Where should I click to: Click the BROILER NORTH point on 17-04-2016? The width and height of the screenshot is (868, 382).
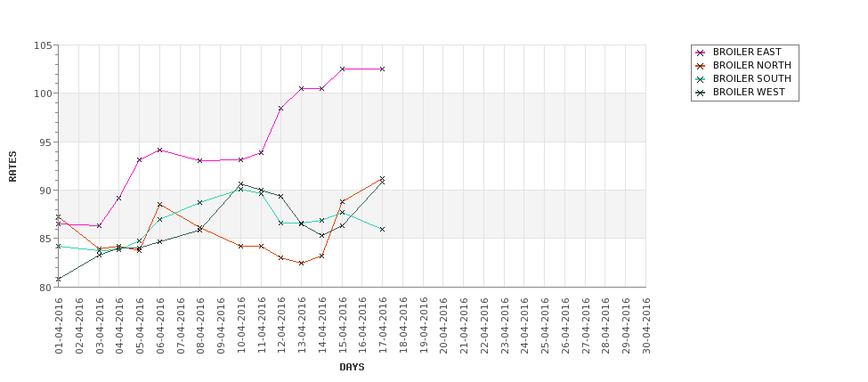[382, 178]
